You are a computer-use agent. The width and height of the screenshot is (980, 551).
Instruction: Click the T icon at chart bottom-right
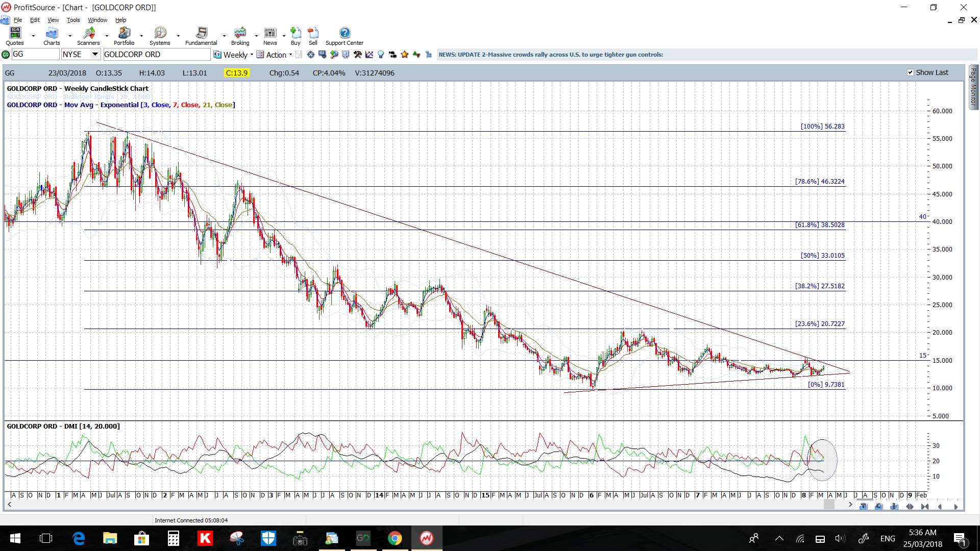(x=864, y=507)
